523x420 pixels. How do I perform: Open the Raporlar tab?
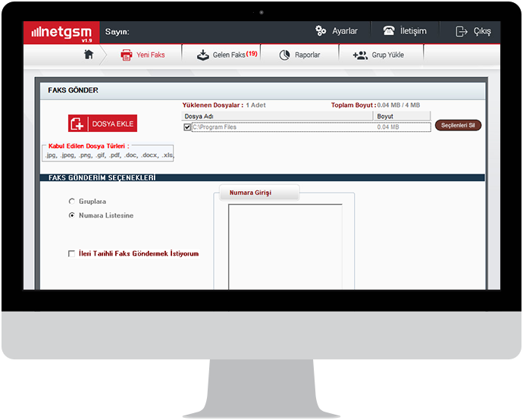click(299, 55)
